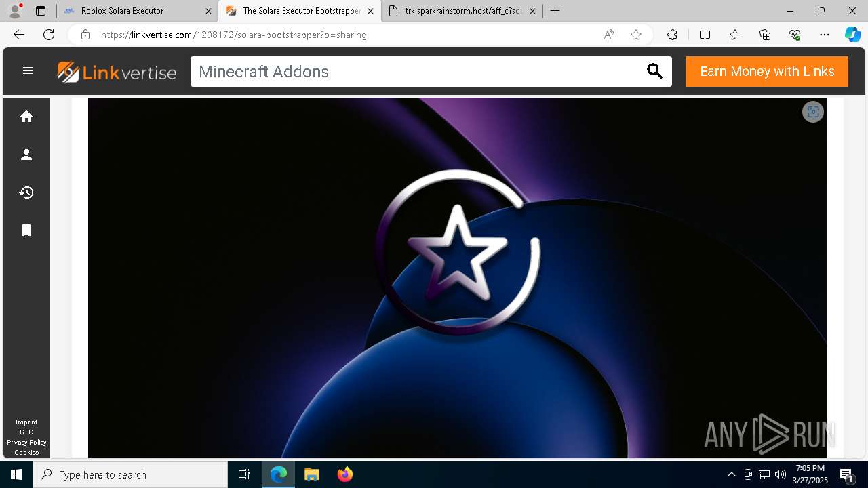The width and height of the screenshot is (868, 488).
Task: Open the bookmarks sidebar icon
Action: [26, 230]
